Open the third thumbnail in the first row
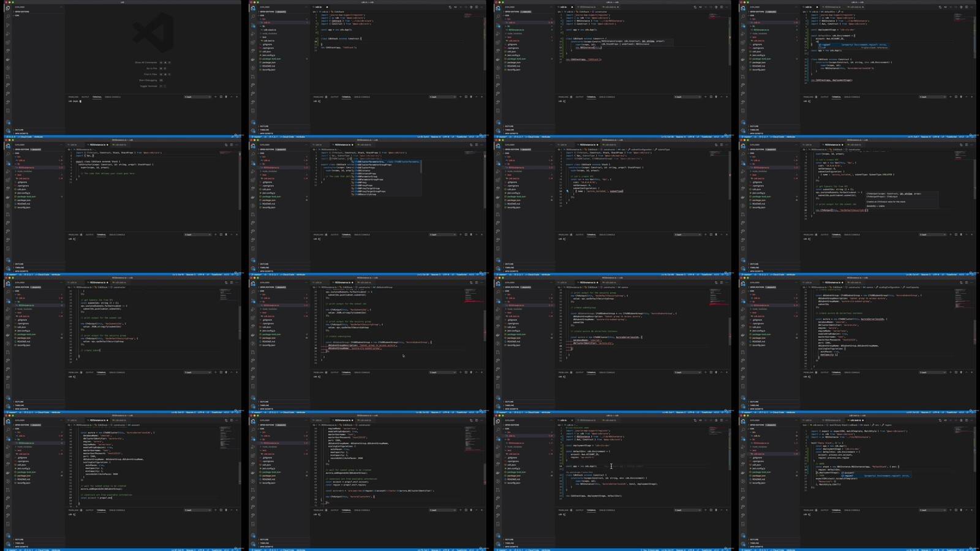The image size is (980, 551). (x=612, y=69)
